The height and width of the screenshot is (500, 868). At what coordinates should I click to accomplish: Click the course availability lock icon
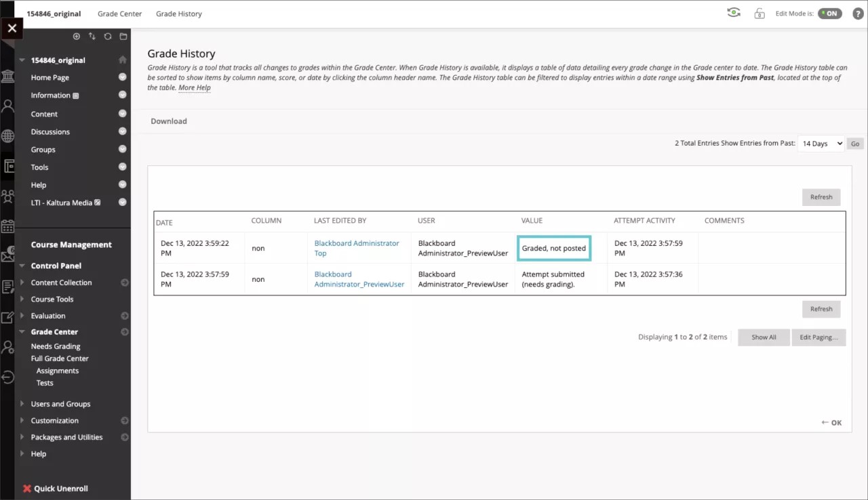click(759, 14)
